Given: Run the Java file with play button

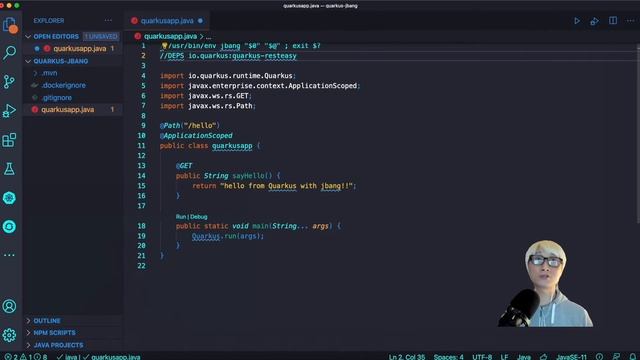Looking at the screenshot, I should click(x=577, y=21).
